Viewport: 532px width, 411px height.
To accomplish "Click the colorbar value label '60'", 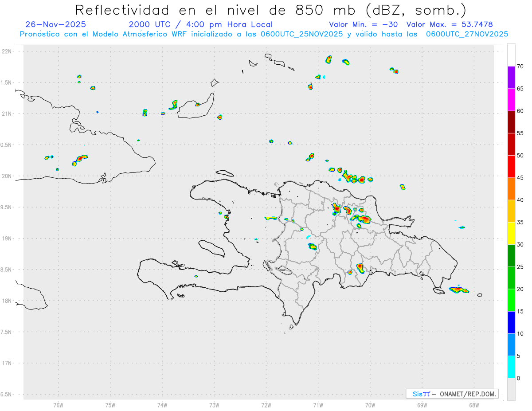I will tap(520, 111).
